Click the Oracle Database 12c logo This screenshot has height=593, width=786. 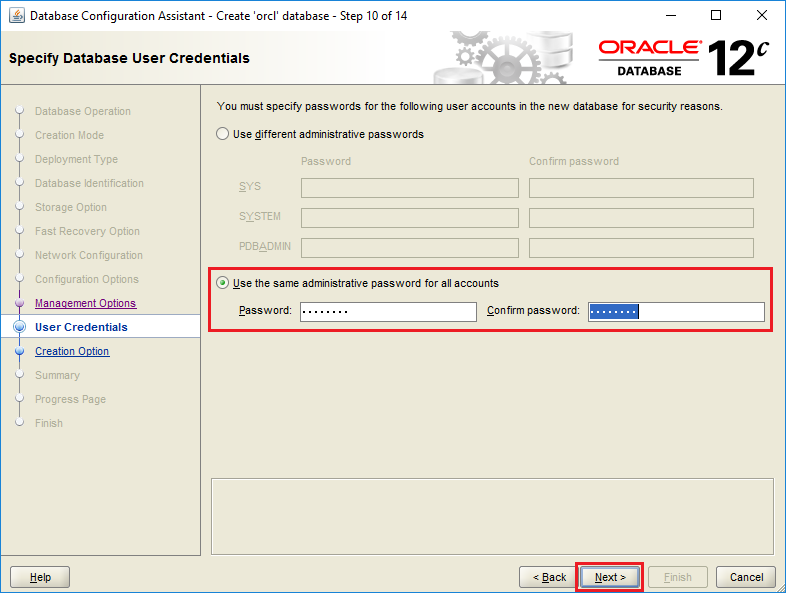click(683, 58)
